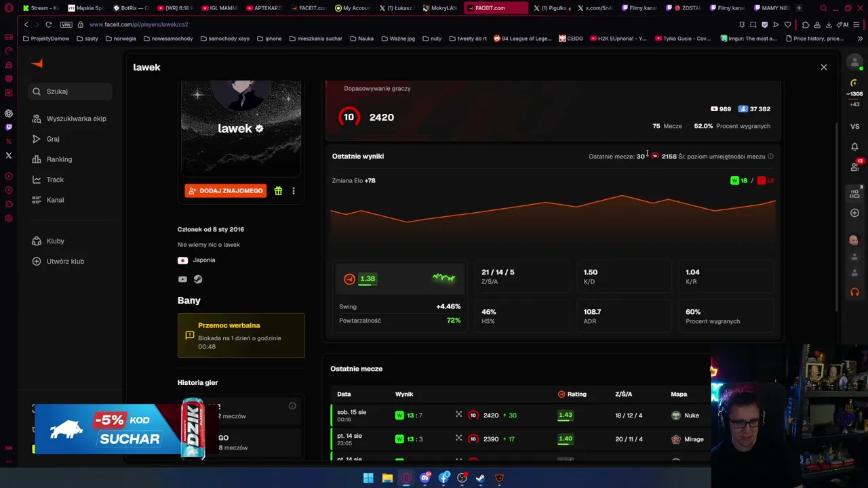Click the VS icon in right sidebar
868x488 pixels.
click(854, 126)
